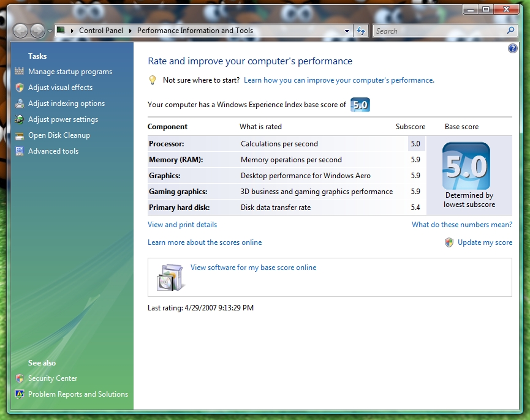Click the search magnifier icon
The width and height of the screenshot is (530, 420).
510,31
